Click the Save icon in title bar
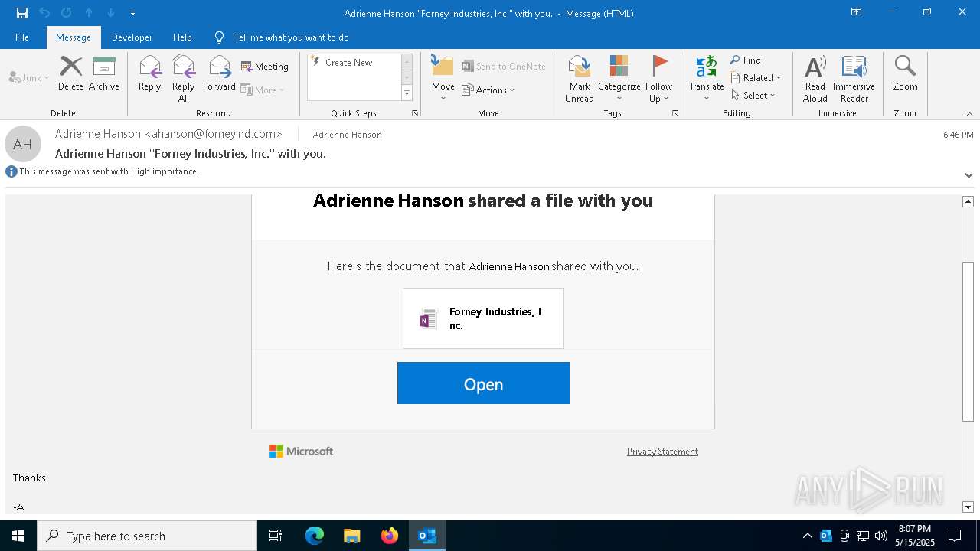 pyautogui.click(x=22, y=13)
